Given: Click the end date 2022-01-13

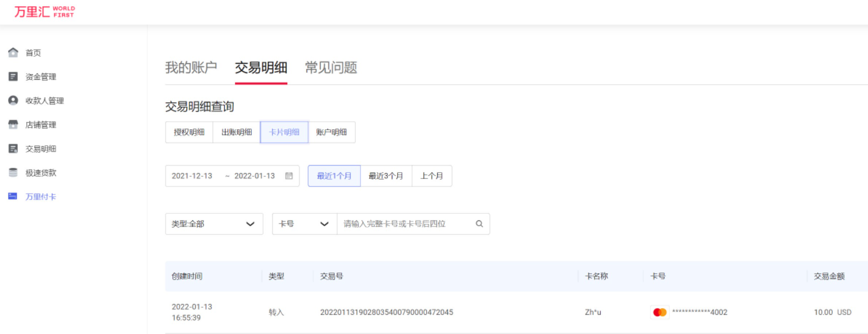Looking at the screenshot, I should (x=255, y=176).
